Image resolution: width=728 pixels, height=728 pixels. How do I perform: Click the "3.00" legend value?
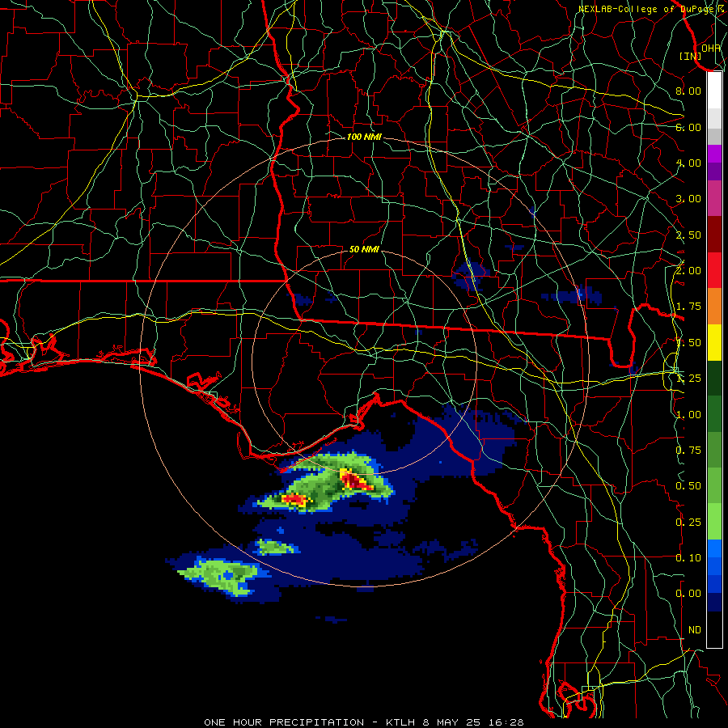[x=688, y=199]
